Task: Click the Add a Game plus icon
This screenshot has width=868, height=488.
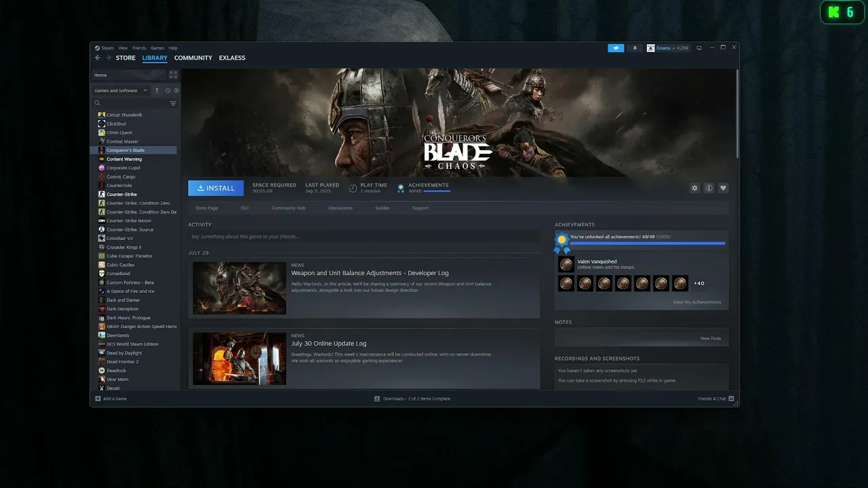Action: 98,399
